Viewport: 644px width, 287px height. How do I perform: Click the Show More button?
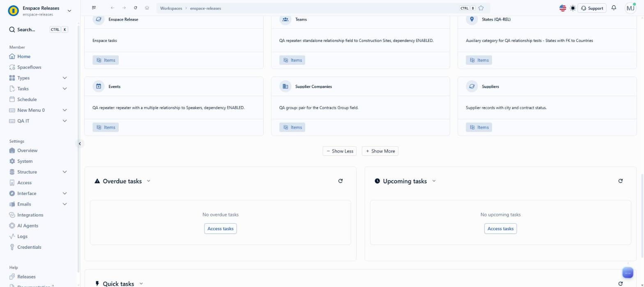tap(380, 151)
